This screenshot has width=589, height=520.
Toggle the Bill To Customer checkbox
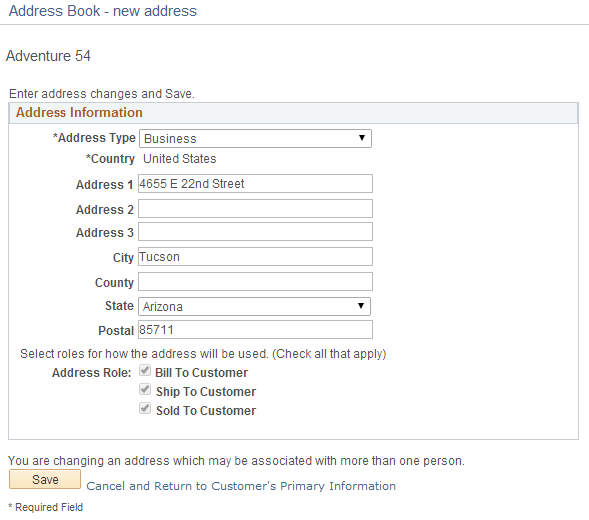[145, 370]
